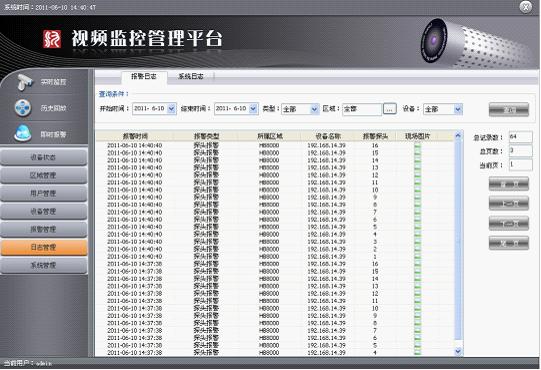Click the scroll-up arrow of the alarm list
The width and height of the screenshot is (541, 370).
tap(458, 136)
